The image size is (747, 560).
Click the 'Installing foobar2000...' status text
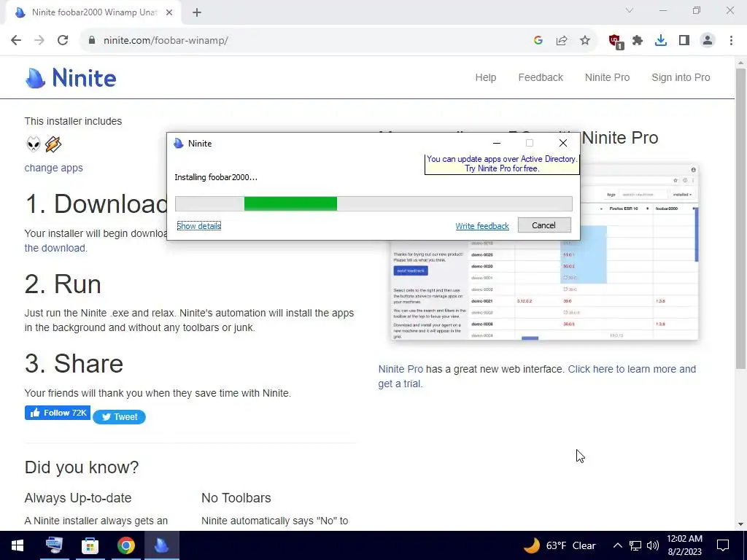[216, 177]
